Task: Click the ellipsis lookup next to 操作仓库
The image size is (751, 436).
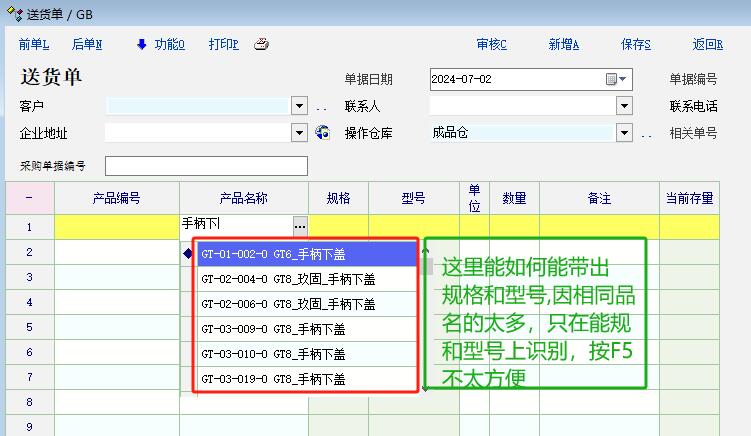Action: pos(646,133)
